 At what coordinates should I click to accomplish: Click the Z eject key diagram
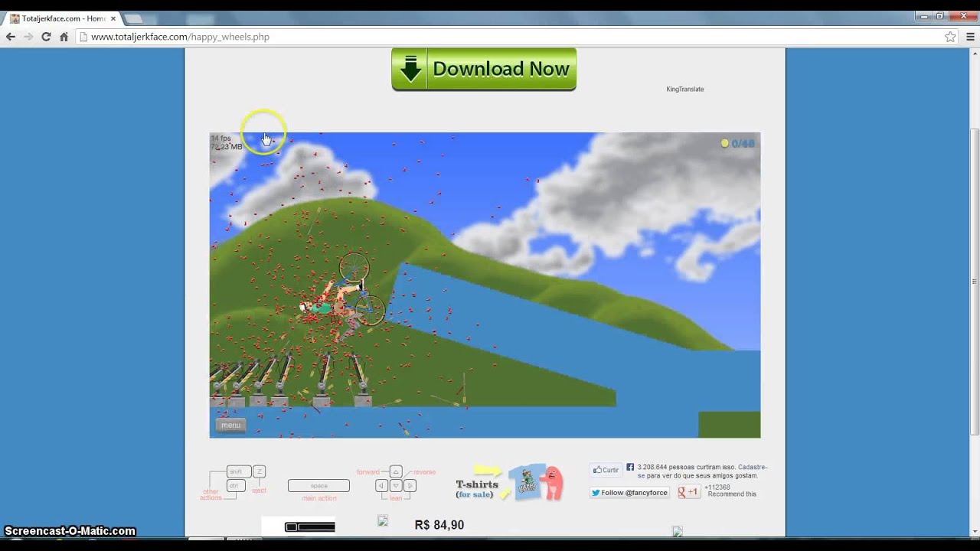tap(259, 472)
